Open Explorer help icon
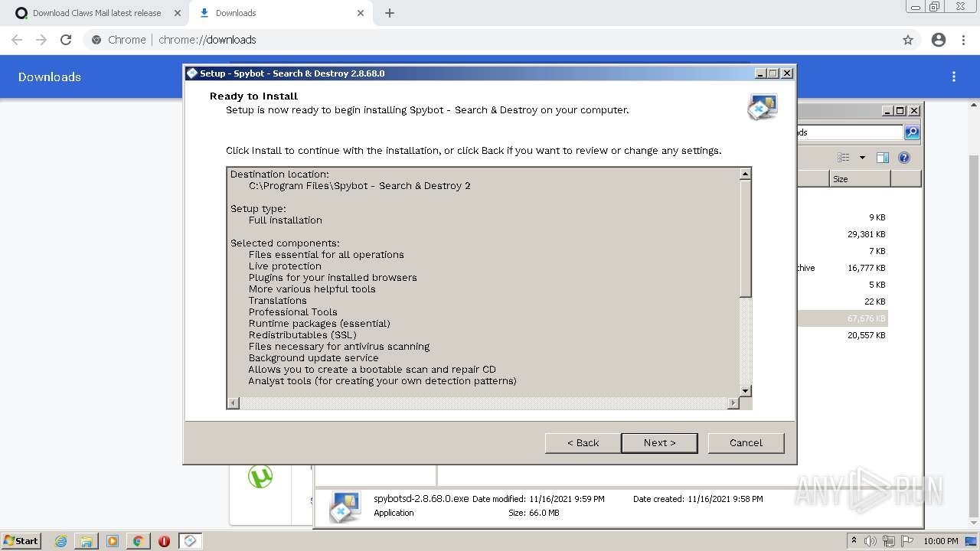 point(904,158)
